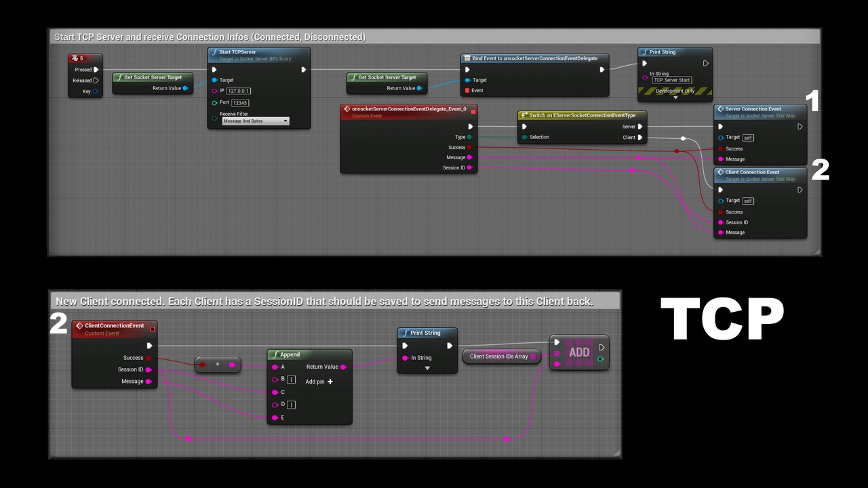
Task: Click the Session ID pin on ClientConnectionEvent node
Action: 149,369
